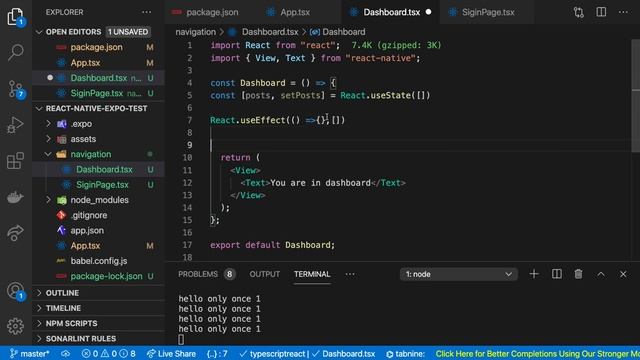Image resolution: width=640 pixels, height=360 pixels.
Task: Click the editor vertical scrollbar
Action: 636,96
